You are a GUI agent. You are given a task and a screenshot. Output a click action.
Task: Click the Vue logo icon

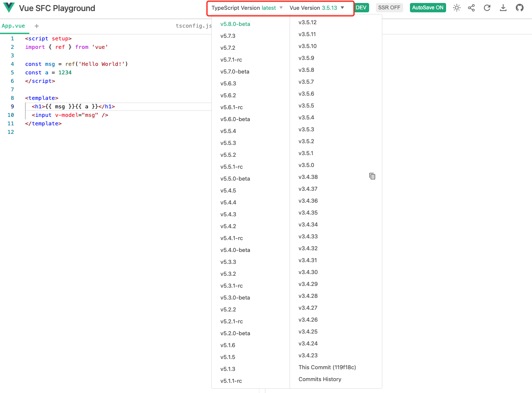(9, 8)
